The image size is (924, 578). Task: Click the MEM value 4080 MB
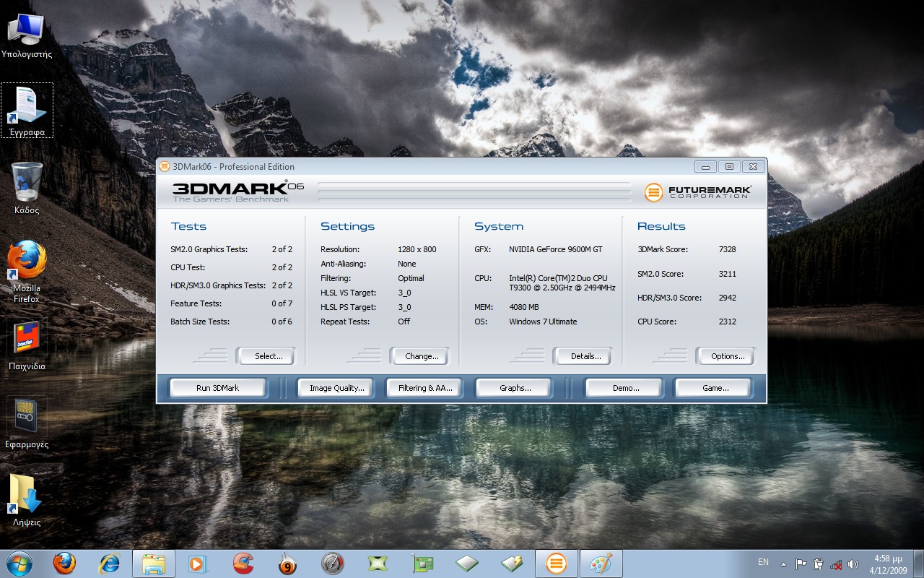click(524, 307)
